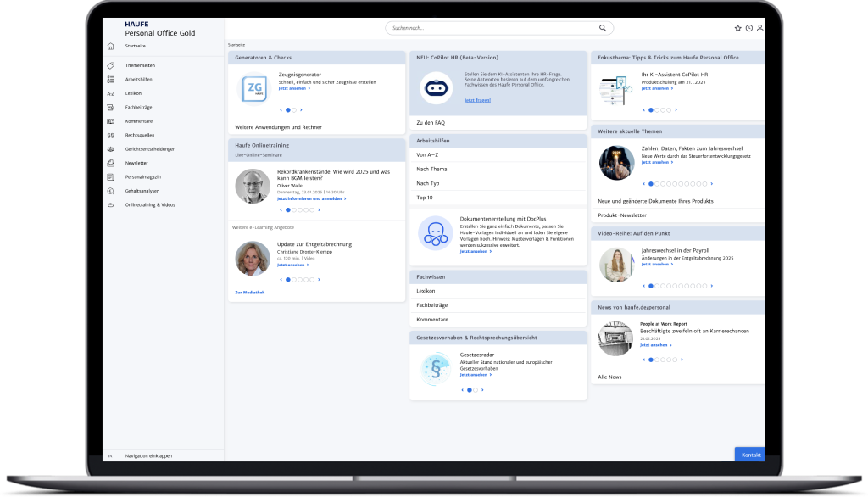The width and height of the screenshot is (868, 497).
Task: Select second dot in Entgeltabrechnung carousel
Action: pos(294,280)
